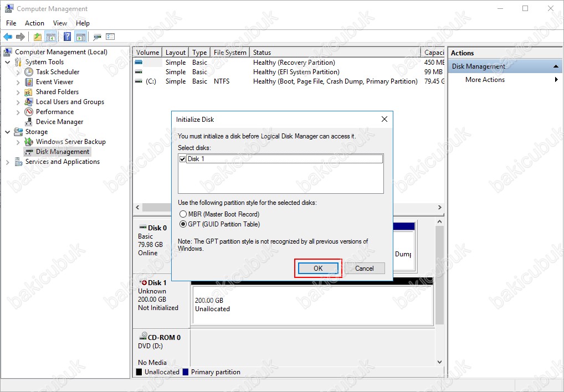
Task: Click the Back arrow toolbar icon
Action: 8,37
